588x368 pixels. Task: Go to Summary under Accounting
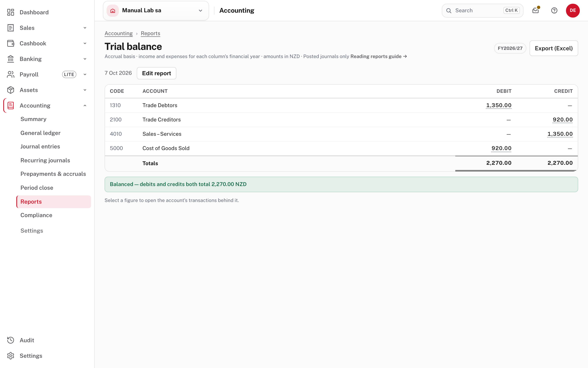tap(33, 119)
